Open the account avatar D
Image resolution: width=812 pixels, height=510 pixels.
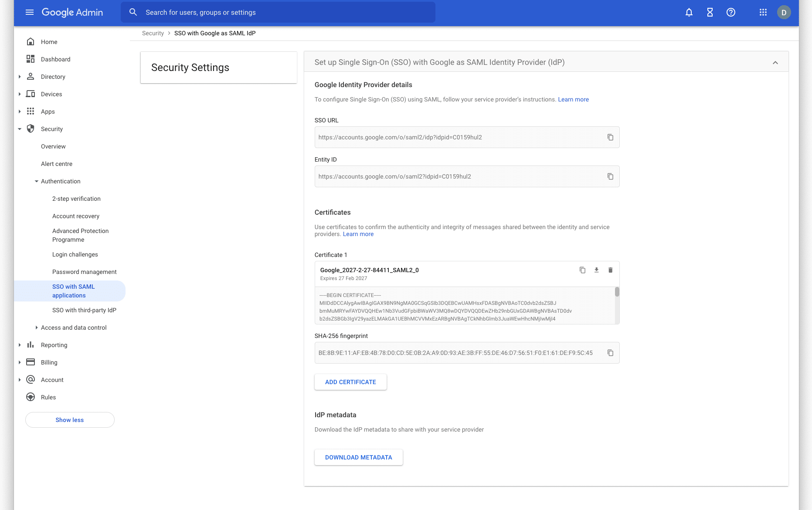[784, 12]
